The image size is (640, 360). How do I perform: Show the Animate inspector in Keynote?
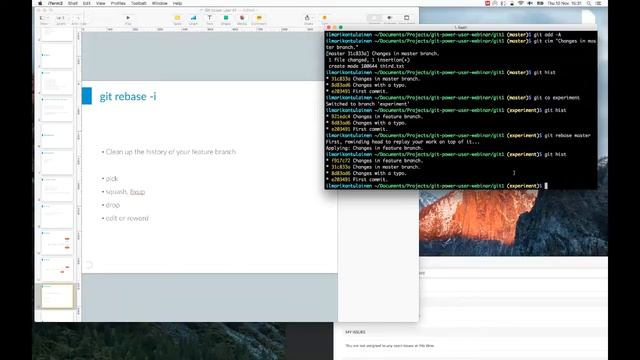390,18
